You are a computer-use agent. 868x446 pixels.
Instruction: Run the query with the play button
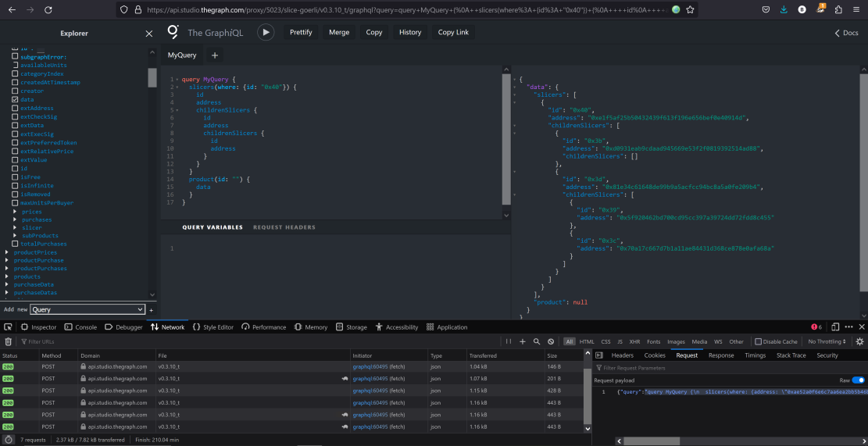point(266,32)
